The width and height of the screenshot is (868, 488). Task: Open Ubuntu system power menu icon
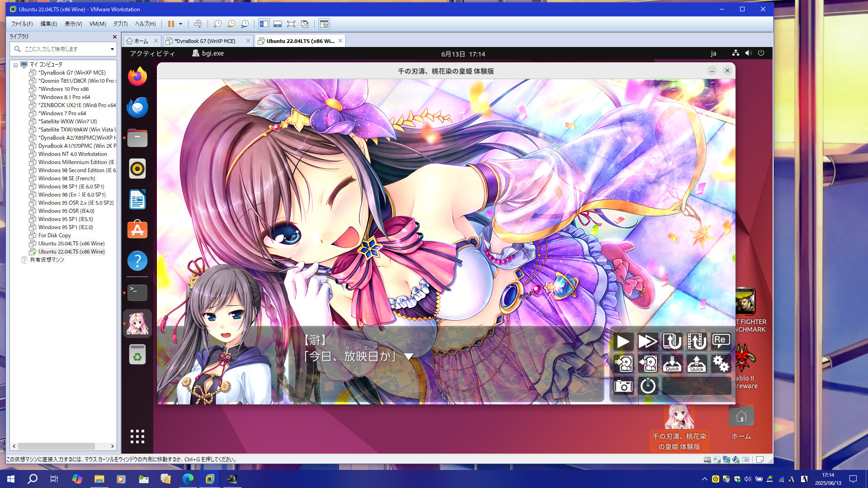pyautogui.click(x=761, y=53)
